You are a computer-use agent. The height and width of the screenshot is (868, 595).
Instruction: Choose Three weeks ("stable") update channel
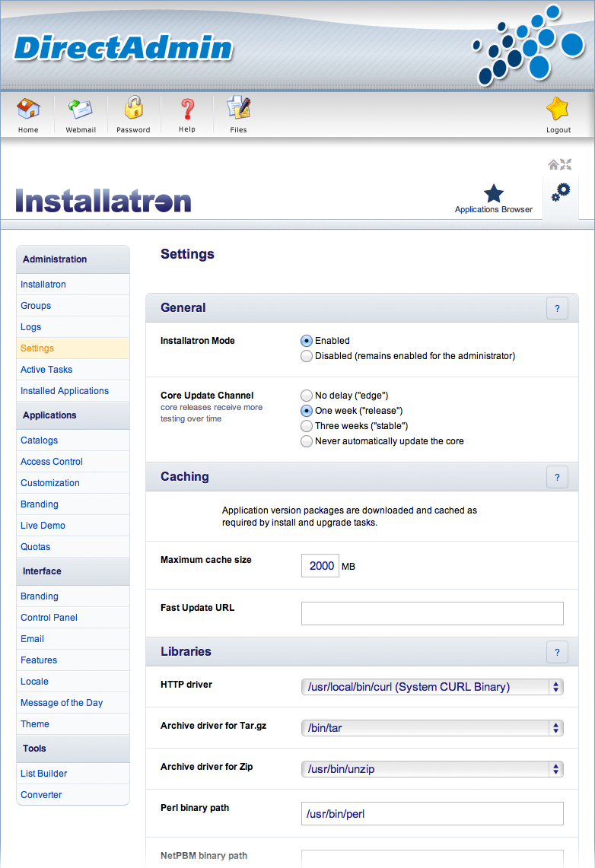coord(306,426)
